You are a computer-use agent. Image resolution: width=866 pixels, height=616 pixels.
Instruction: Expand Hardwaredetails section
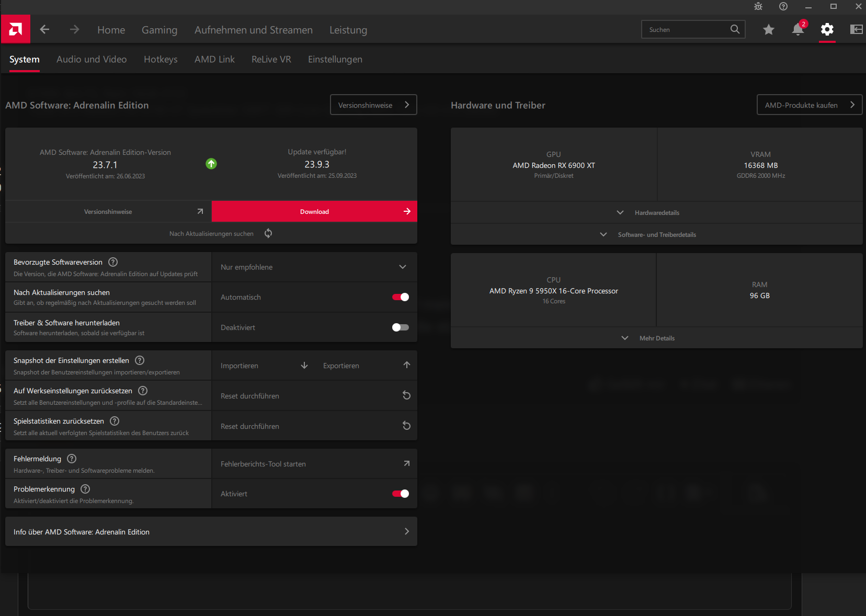click(x=657, y=213)
